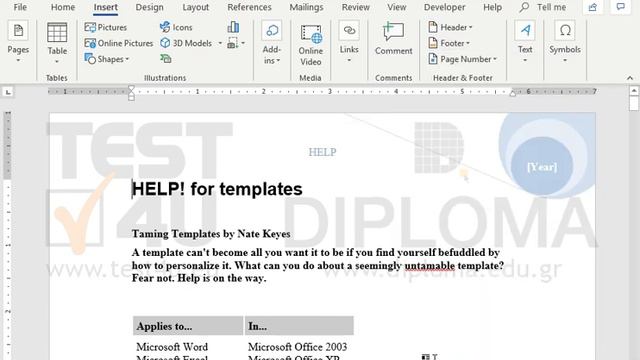This screenshot has width=640, height=360.
Task: Click the left indent marker on ruler
Action: [x=131, y=98]
